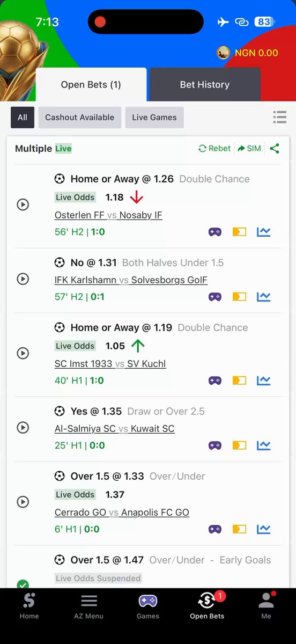Tap the NGN 0.00 balance coin

pyautogui.click(x=224, y=53)
